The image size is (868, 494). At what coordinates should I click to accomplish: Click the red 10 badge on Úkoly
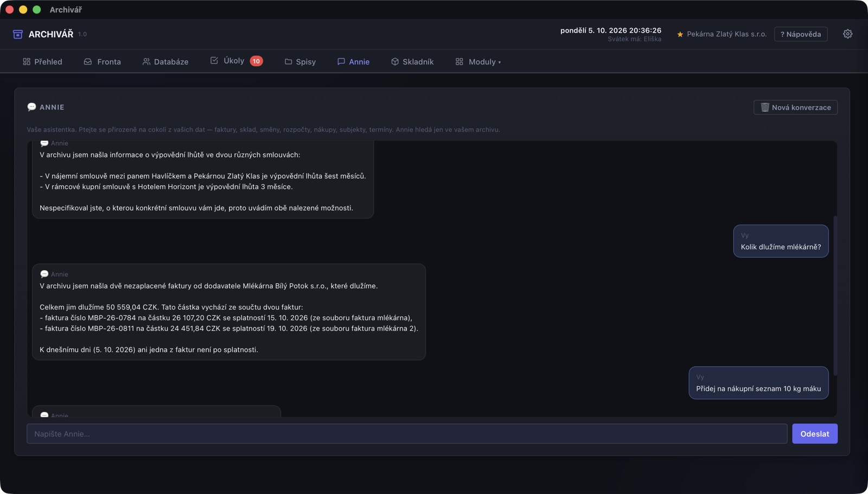coord(256,61)
